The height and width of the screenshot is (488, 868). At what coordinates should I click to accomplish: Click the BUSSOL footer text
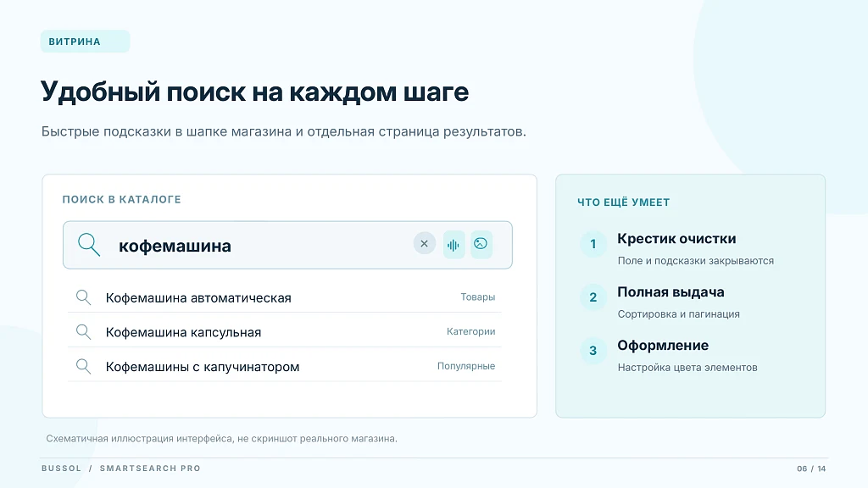point(61,468)
